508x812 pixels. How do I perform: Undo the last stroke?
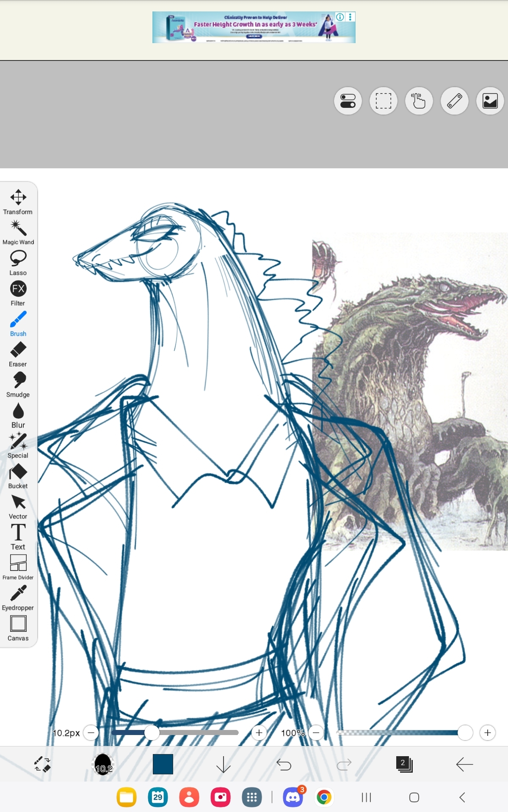click(284, 764)
